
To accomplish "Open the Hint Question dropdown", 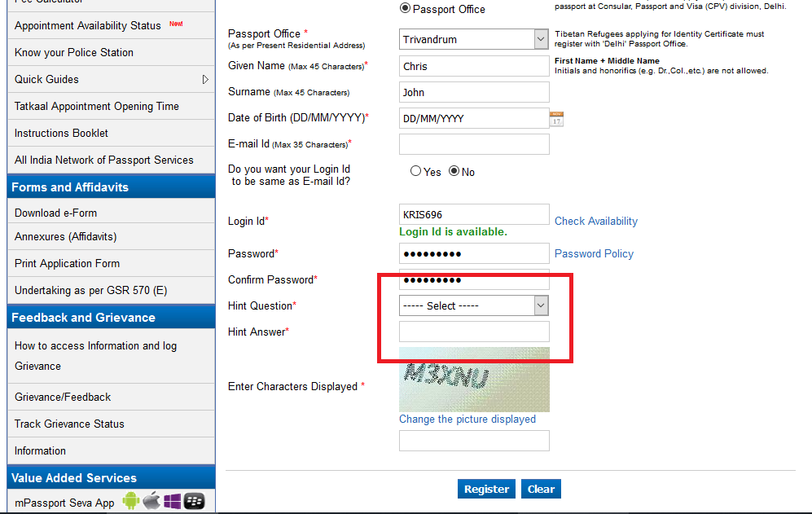I will [x=539, y=305].
